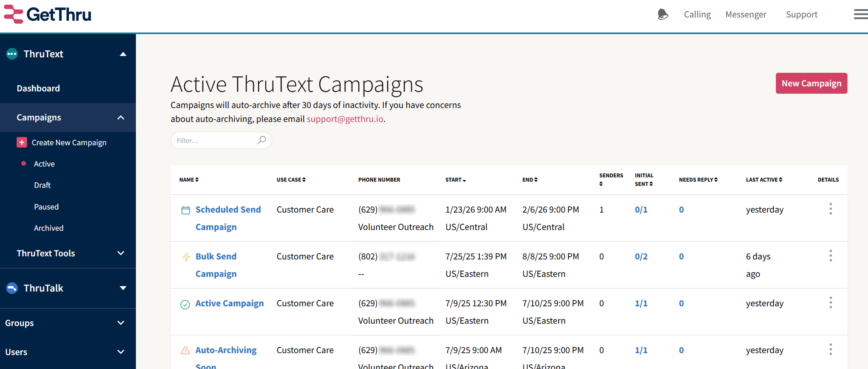868x369 pixels.
Task: Open the Auto-Archiving Soon campaign link
Action: [x=226, y=357]
